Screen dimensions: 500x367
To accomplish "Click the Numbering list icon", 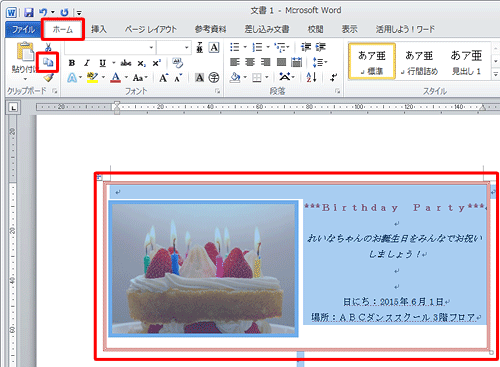I will tap(257, 47).
